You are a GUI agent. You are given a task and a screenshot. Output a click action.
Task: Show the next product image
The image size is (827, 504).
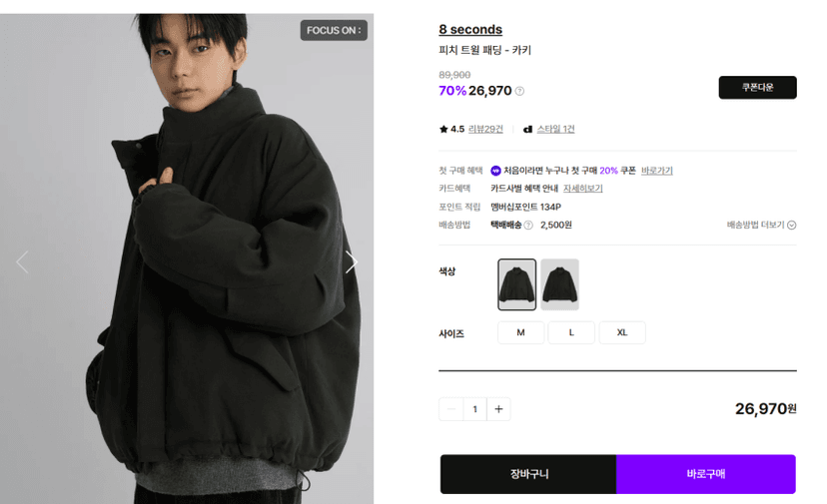(352, 262)
